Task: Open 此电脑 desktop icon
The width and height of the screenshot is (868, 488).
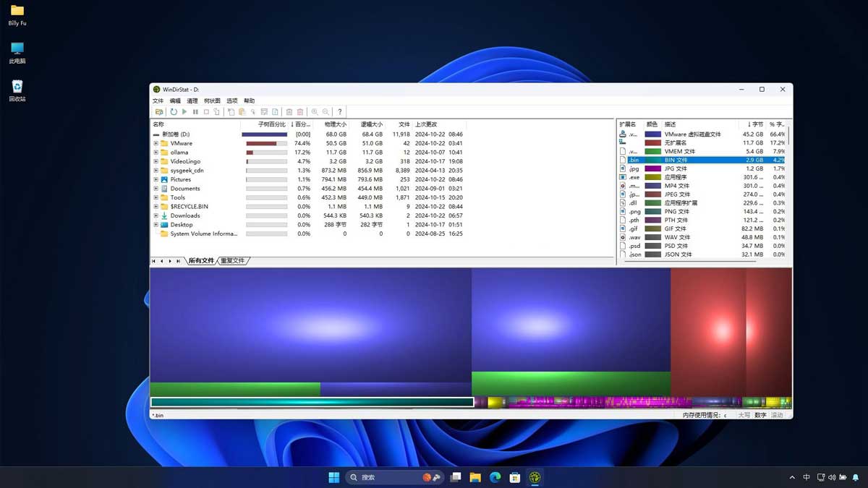Action: click(17, 53)
